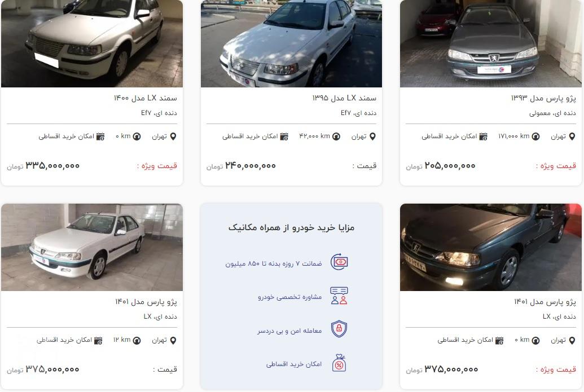Click installment calendar icon on Samand LX 1395 card
Image resolution: width=584 pixels, height=392 pixels.
click(284, 136)
